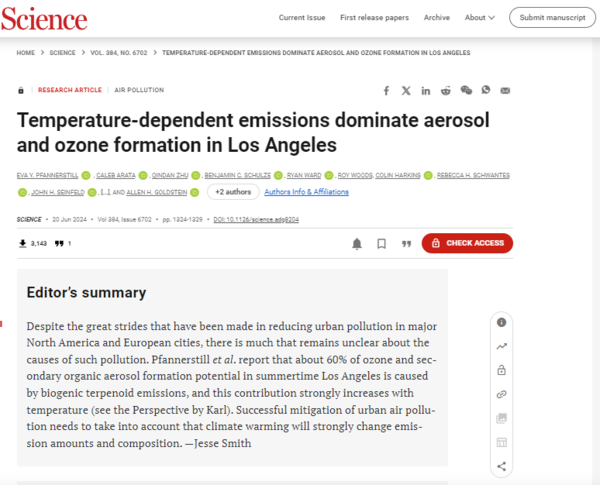The height and width of the screenshot is (485, 600).
Task: Toggle the bookmark for this article
Action: tap(381, 243)
